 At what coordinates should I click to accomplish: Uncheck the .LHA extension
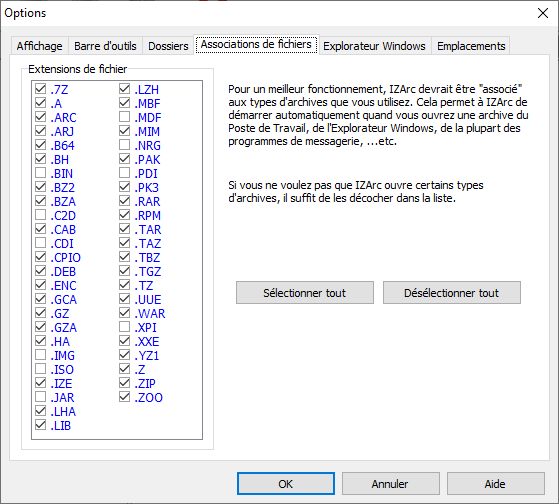coord(41,411)
